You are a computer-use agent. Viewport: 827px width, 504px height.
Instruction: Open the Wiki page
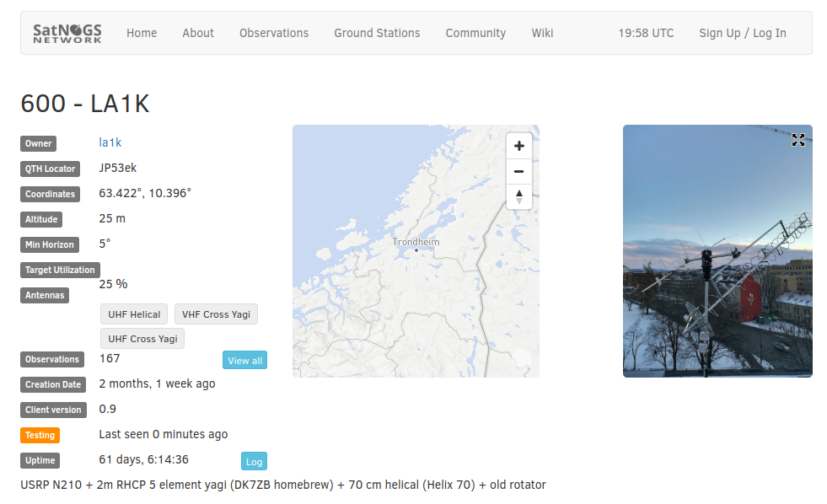click(542, 33)
